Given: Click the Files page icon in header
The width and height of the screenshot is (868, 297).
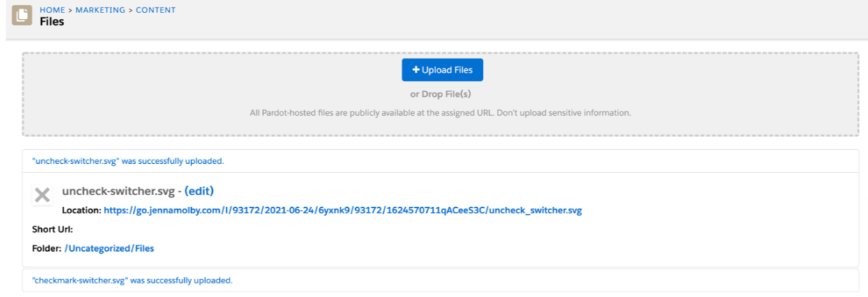Looking at the screenshot, I should click(x=22, y=15).
